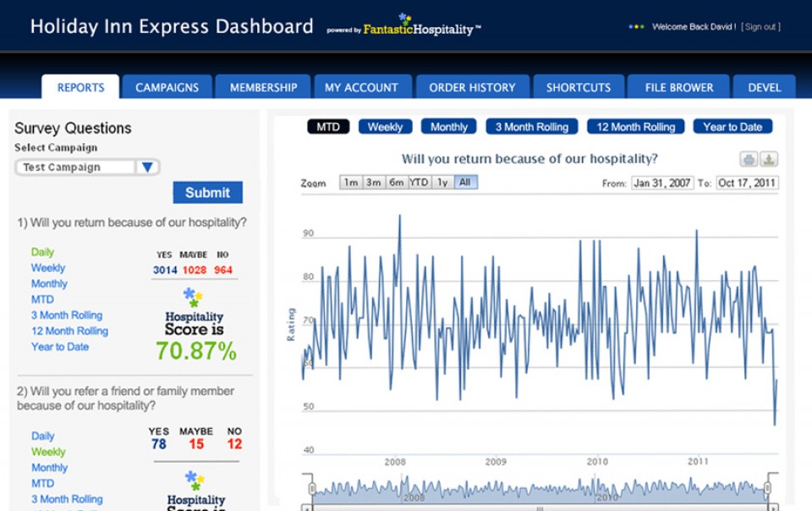Click the From date input field

(661, 183)
